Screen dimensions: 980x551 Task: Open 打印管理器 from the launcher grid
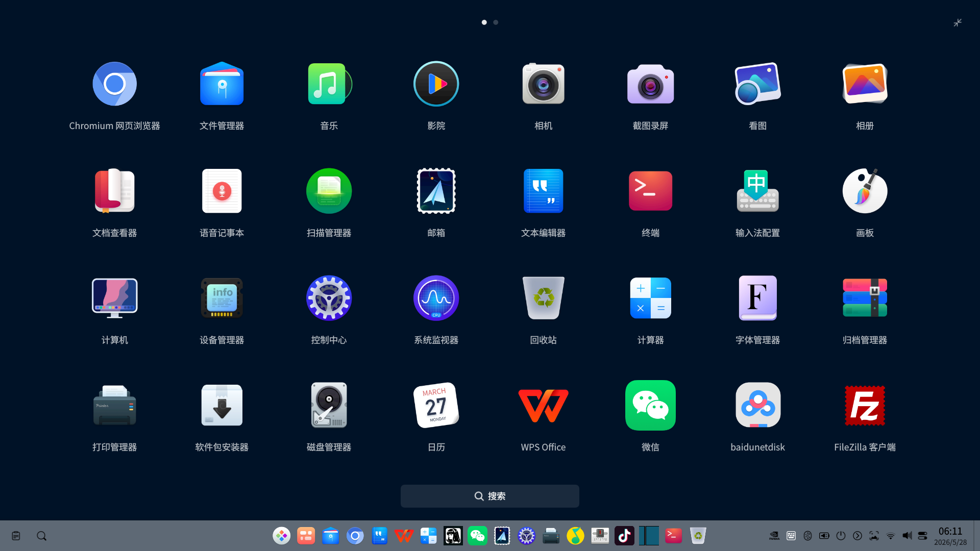[114, 406]
